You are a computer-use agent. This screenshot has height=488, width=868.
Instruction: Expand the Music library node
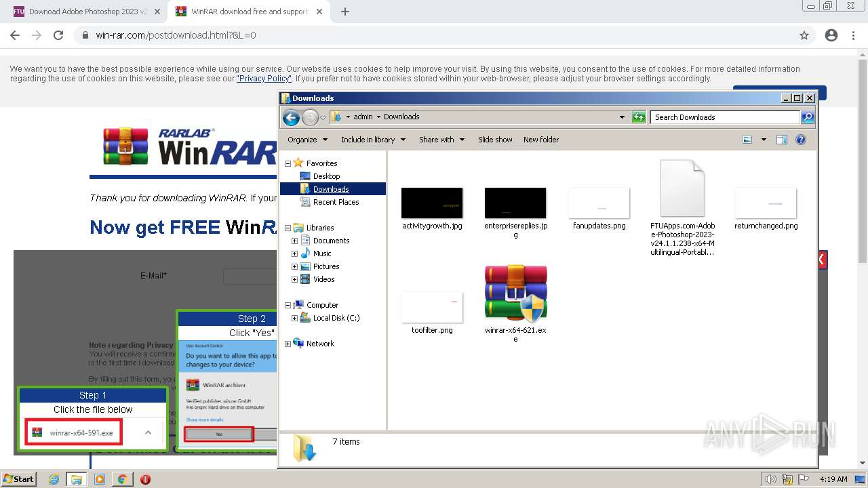point(294,253)
